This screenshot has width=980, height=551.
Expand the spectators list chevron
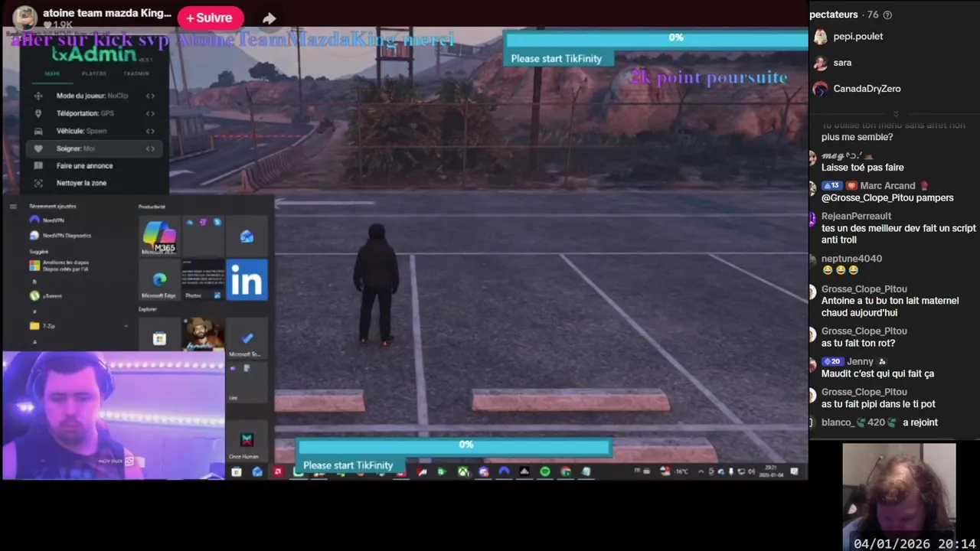(x=895, y=113)
